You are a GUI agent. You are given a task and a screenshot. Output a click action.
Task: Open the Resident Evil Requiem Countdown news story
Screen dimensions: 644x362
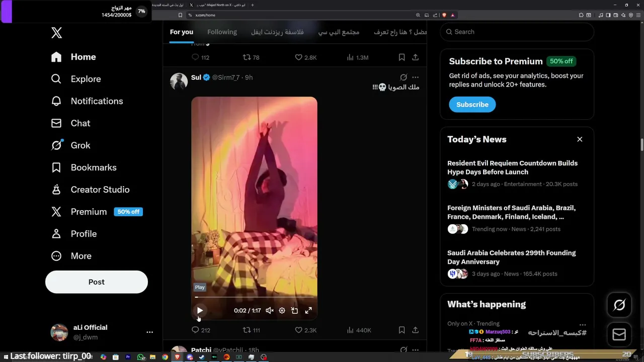[517, 173]
